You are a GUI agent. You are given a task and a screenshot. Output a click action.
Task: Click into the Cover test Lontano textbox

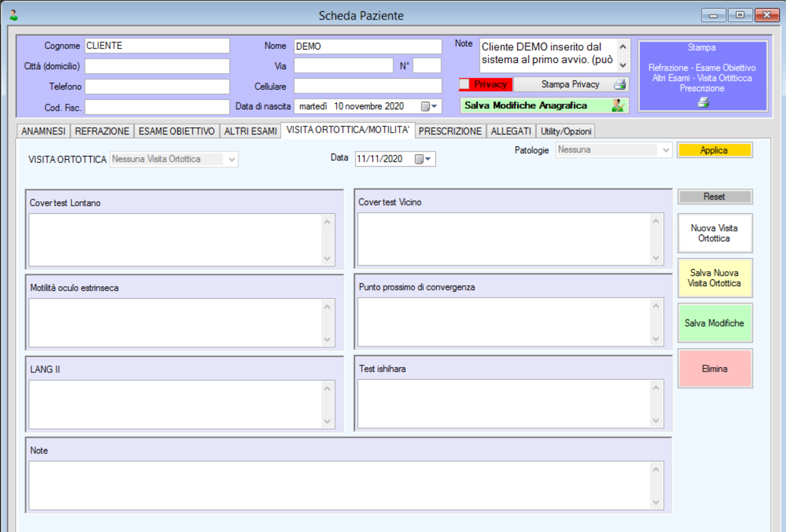176,240
